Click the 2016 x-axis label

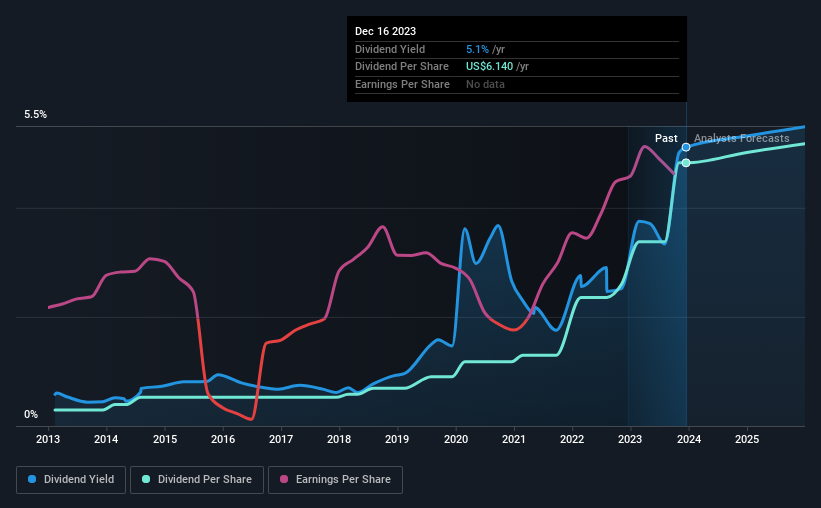click(x=223, y=439)
